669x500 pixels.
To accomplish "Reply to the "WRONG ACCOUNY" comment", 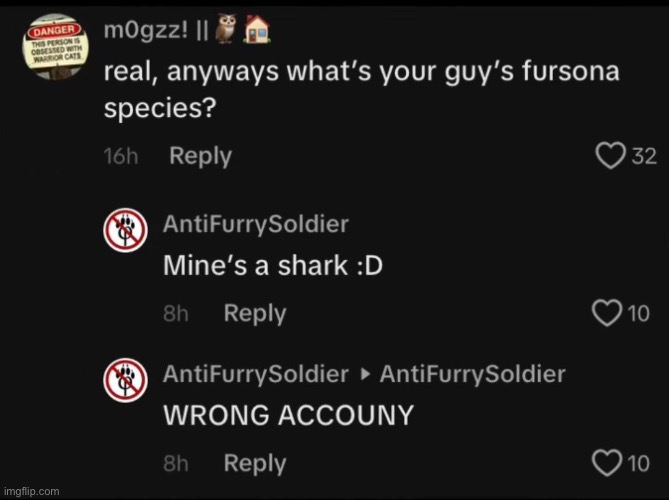I will click(x=255, y=464).
